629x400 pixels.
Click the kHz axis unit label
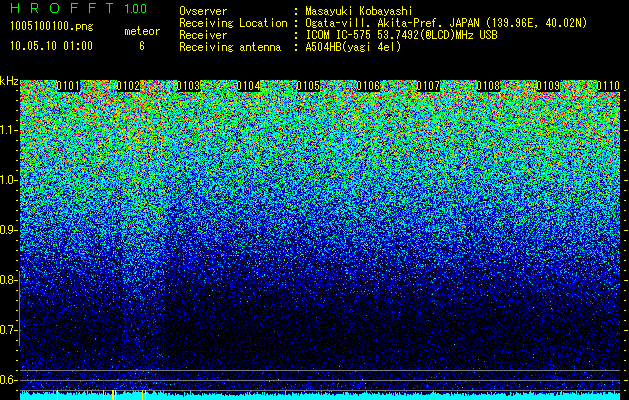[x=9, y=81]
